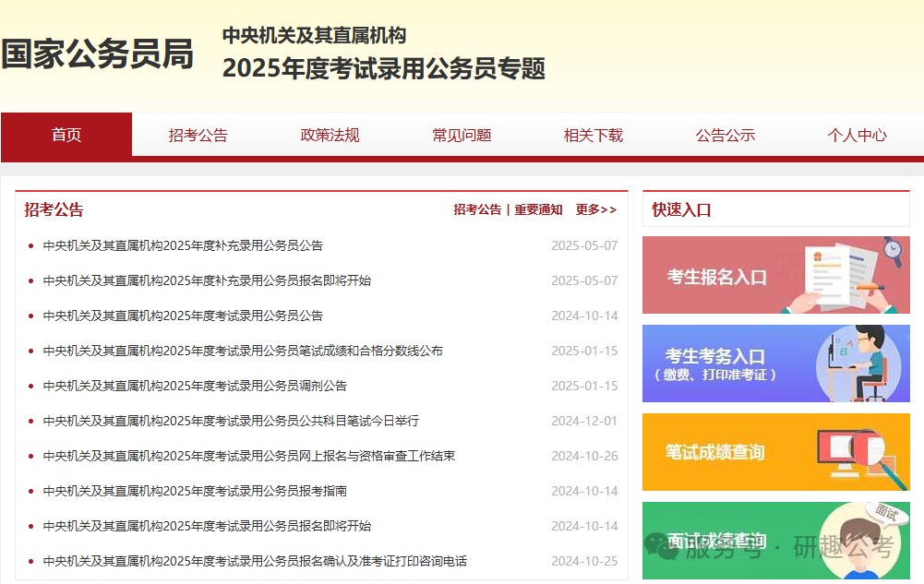The image size is (924, 584).
Task: Select the 招考公告 tab in panel header
Action: coord(477,209)
